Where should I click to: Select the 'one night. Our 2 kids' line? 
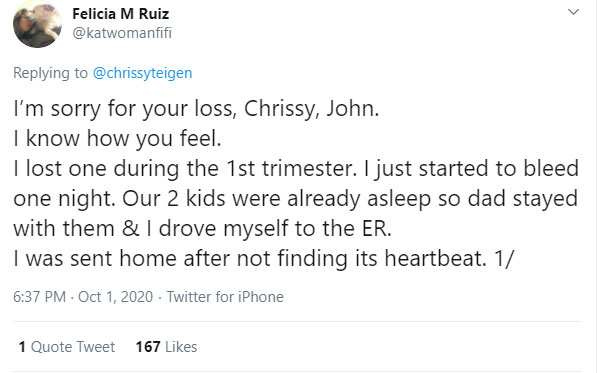tap(295, 199)
